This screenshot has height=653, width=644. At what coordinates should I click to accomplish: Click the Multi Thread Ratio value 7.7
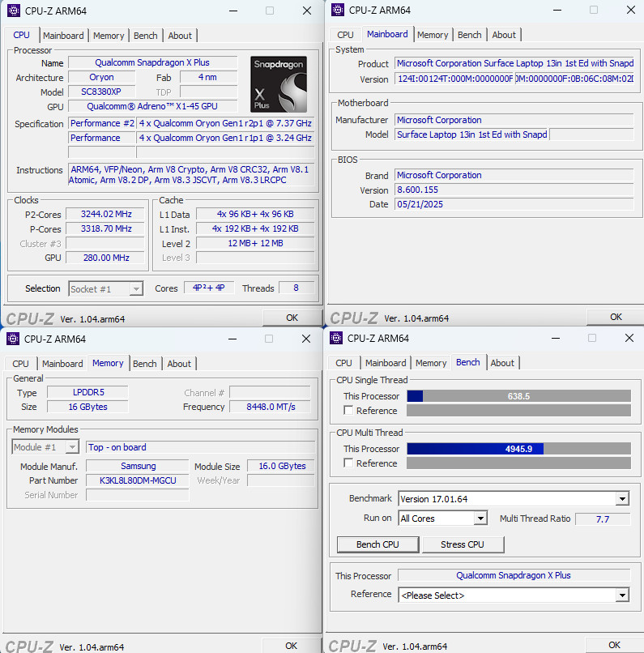(603, 519)
